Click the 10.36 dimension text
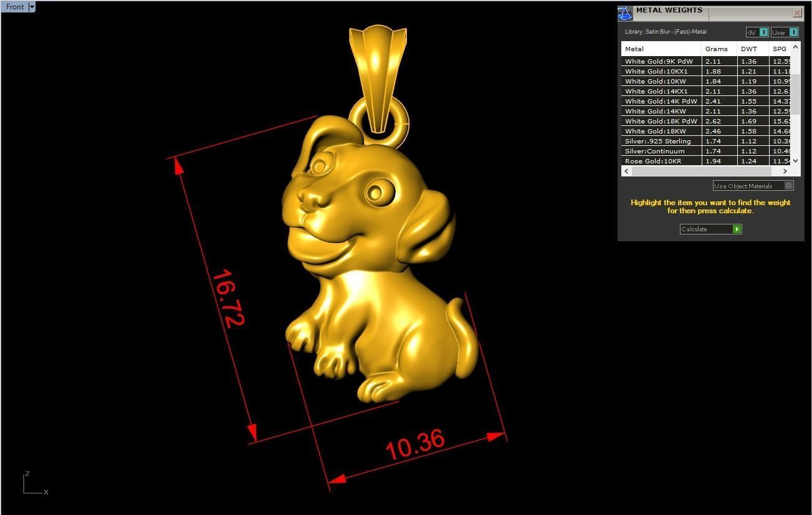The width and height of the screenshot is (812, 515). (415, 445)
